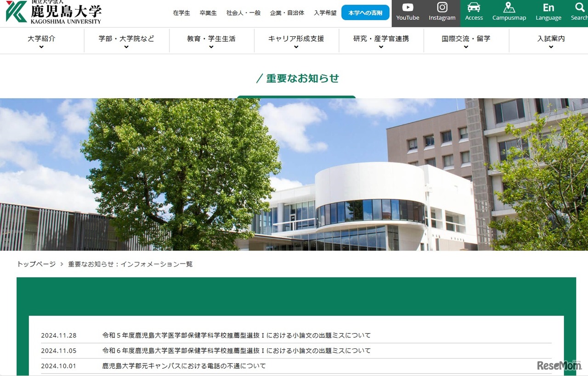
Task: Select the 卒業生 menu item
Action: 208,13
